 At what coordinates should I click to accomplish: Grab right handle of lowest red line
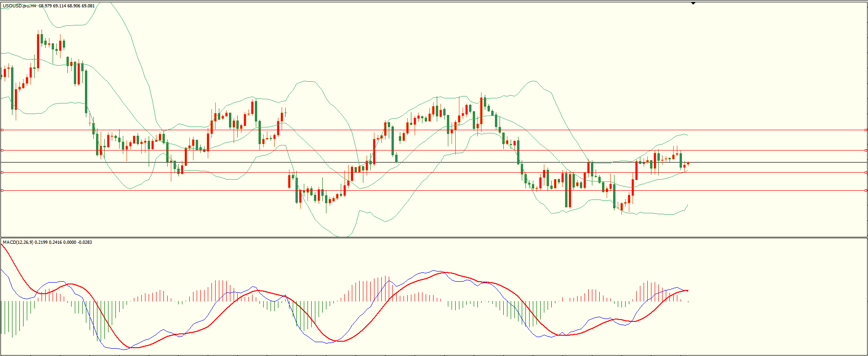(866, 190)
